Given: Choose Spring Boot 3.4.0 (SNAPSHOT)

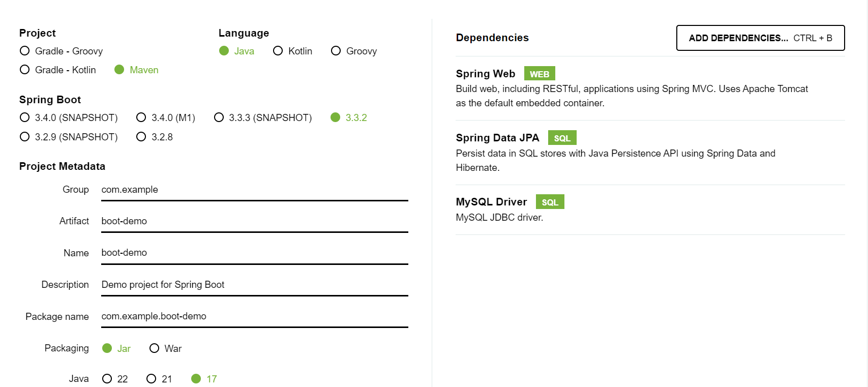Looking at the screenshot, I should pyautogui.click(x=69, y=117).
